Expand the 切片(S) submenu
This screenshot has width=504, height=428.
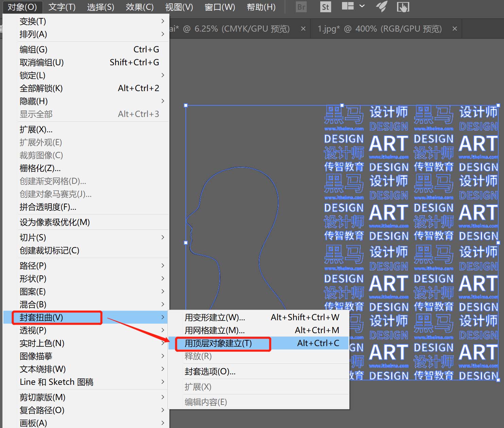(86, 237)
